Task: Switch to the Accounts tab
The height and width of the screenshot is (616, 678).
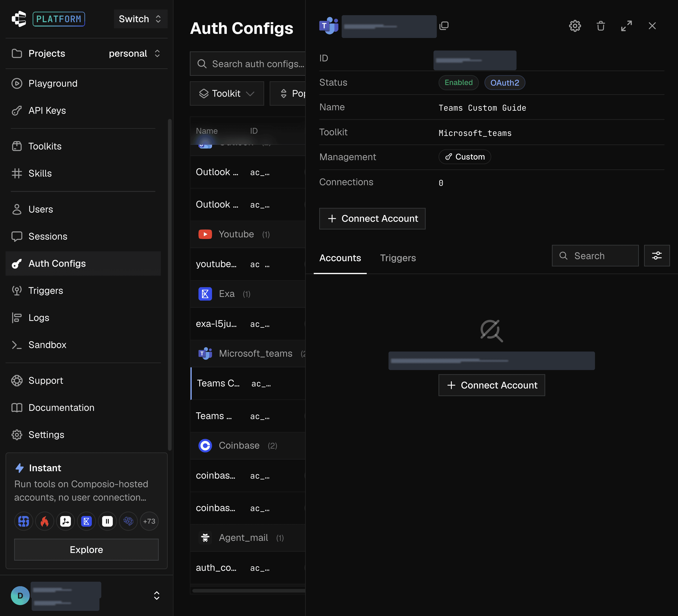Action: (340, 258)
